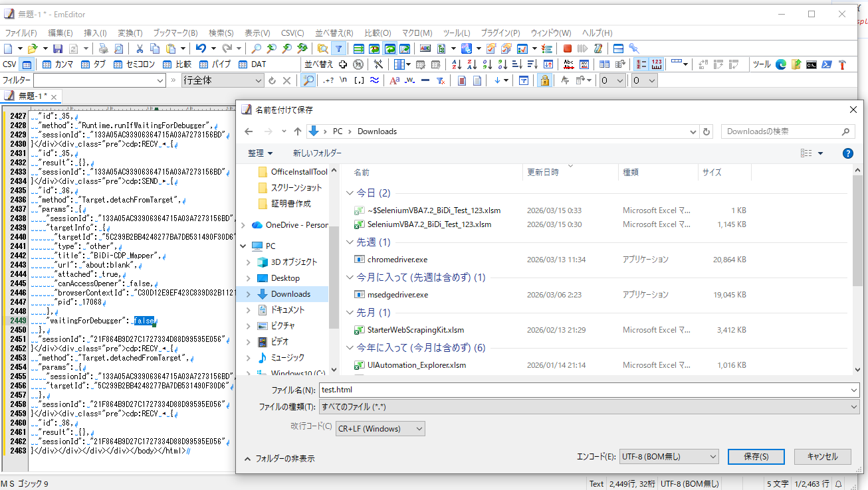This screenshot has height=490, width=868.
Task: Click the sort A to Z icon
Action: point(457,64)
